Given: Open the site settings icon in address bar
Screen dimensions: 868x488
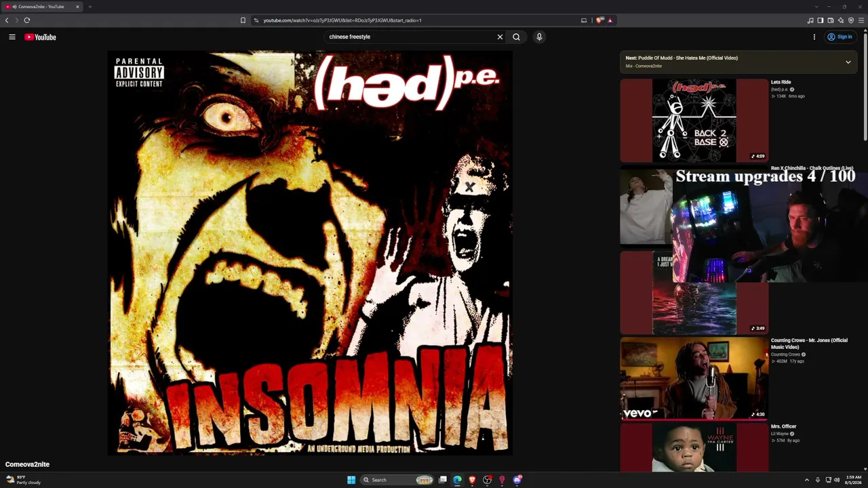Looking at the screenshot, I should click(x=256, y=20).
